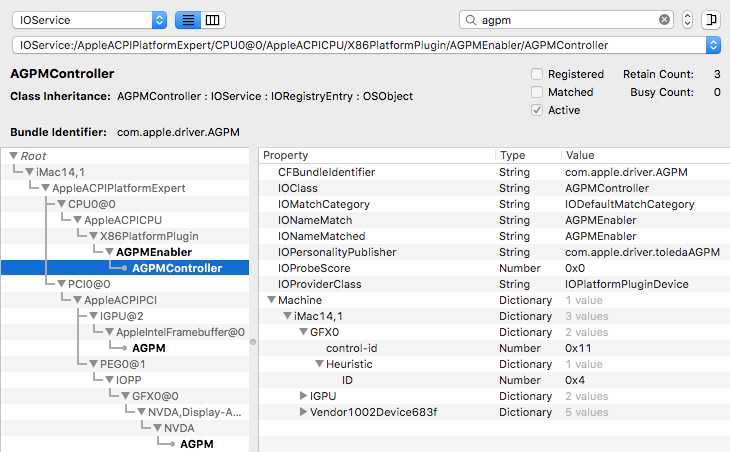The width and height of the screenshot is (730, 452).
Task: Collapse the Heuristic dictionary
Action: (319, 364)
